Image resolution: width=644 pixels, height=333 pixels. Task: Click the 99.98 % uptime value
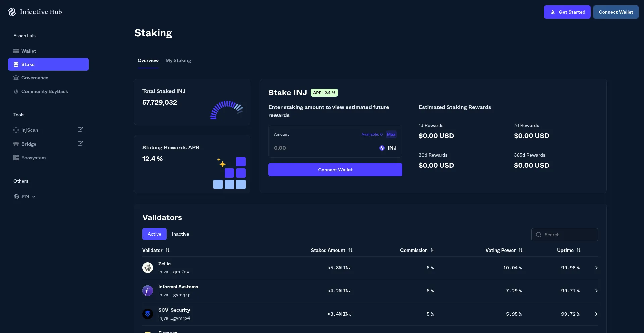pos(571,268)
